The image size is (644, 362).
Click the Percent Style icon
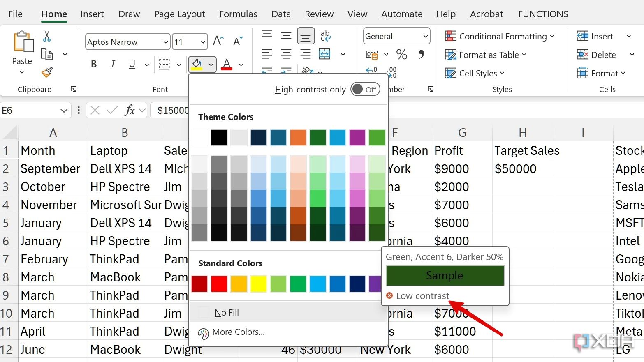click(401, 54)
